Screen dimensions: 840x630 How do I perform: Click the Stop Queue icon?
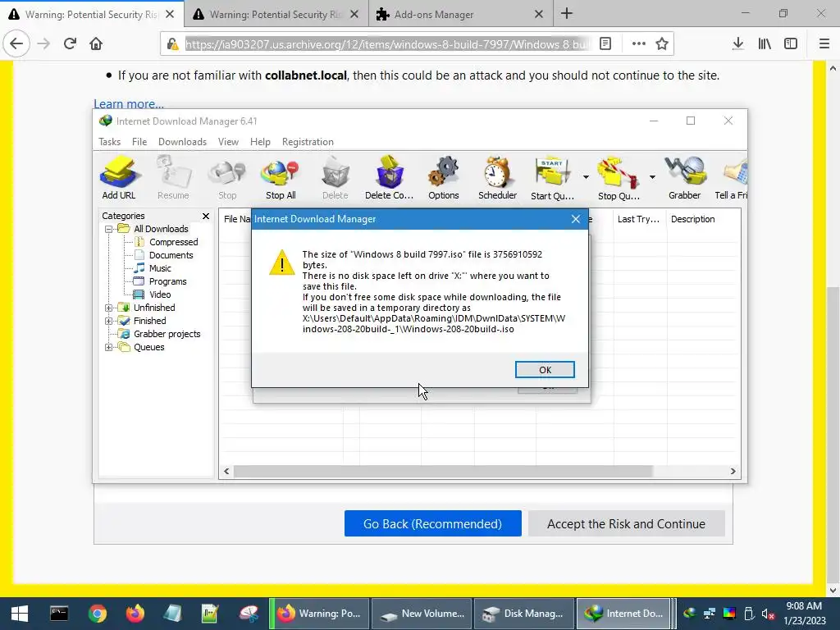pyautogui.click(x=619, y=177)
